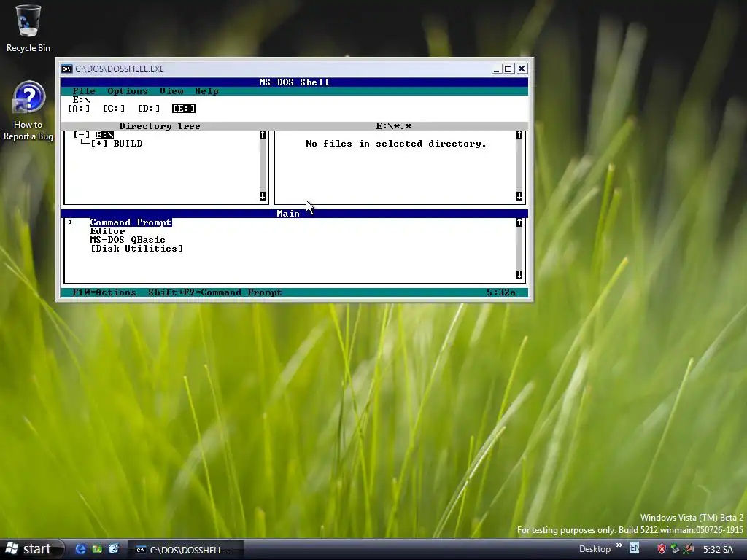Click the red security shield tray icon
Image resolution: width=747 pixels, height=560 pixels.
pos(661,549)
